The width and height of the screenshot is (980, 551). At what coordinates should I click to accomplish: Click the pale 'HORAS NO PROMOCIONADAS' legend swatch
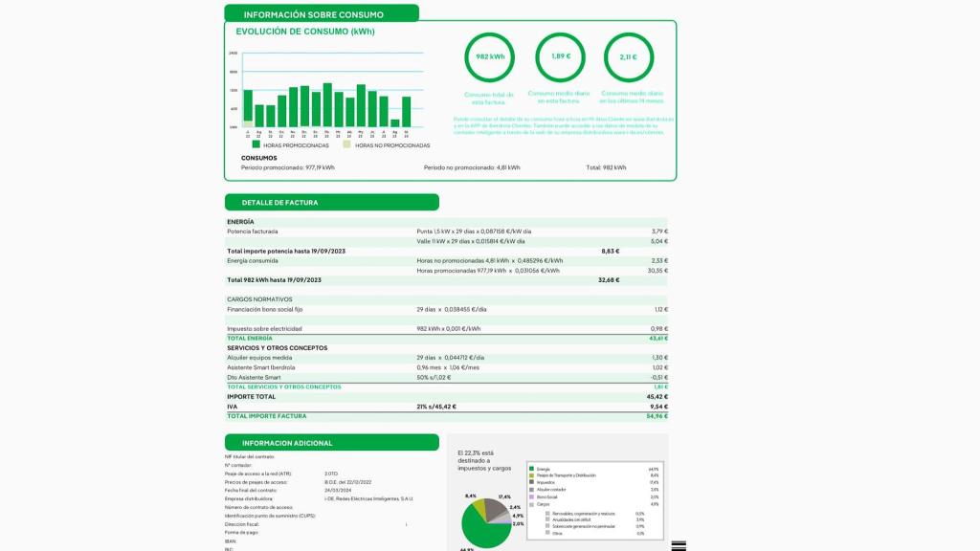point(346,144)
